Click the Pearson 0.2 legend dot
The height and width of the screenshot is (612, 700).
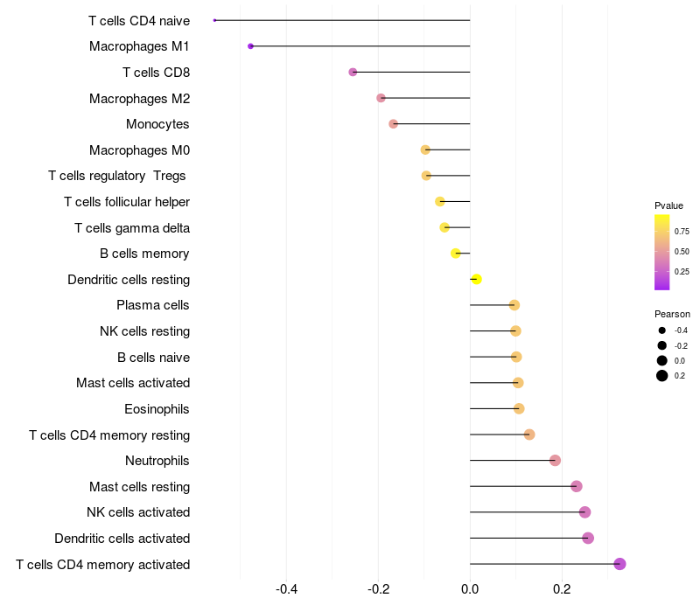click(662, 376)
